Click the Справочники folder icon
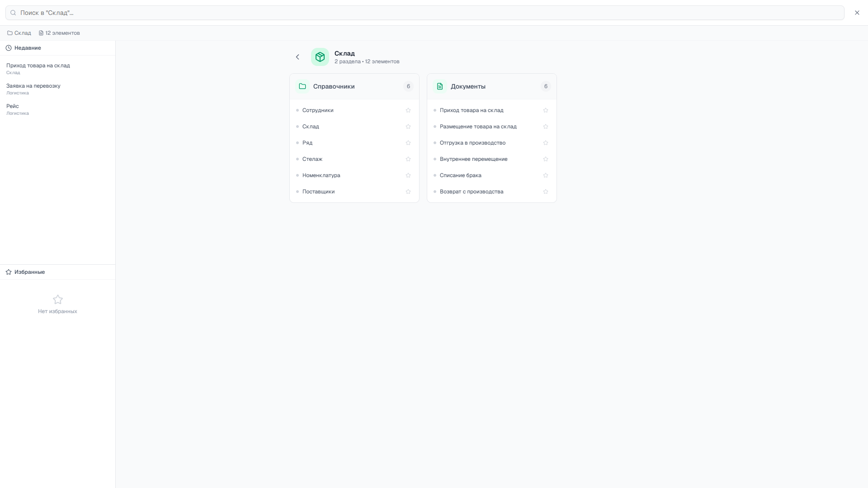The image size is (868, 488). click(302, 86)
